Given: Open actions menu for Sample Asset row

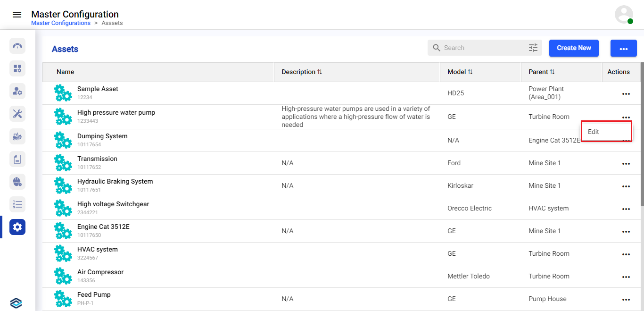Looking at the screenshot, I should coord(626,94).
